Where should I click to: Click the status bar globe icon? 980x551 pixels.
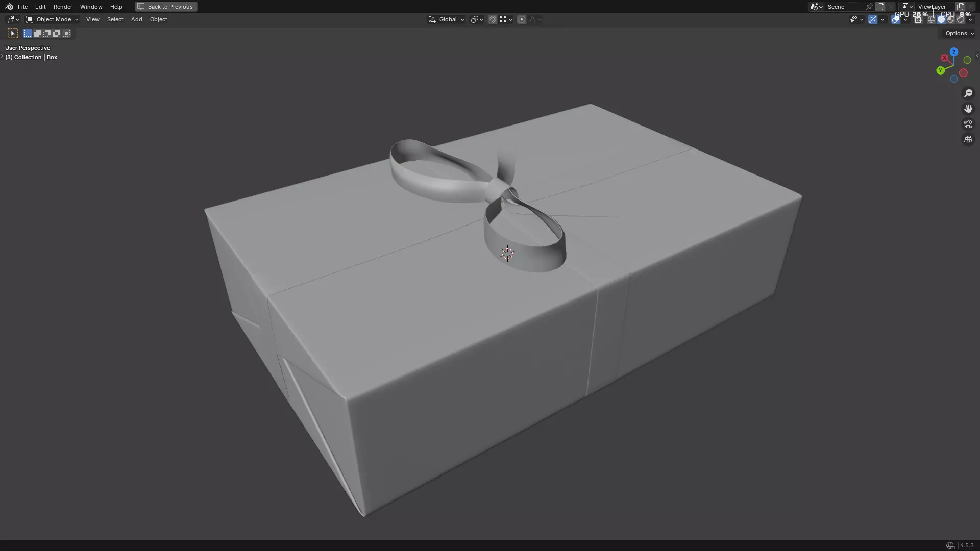click(x=950, y=545)
